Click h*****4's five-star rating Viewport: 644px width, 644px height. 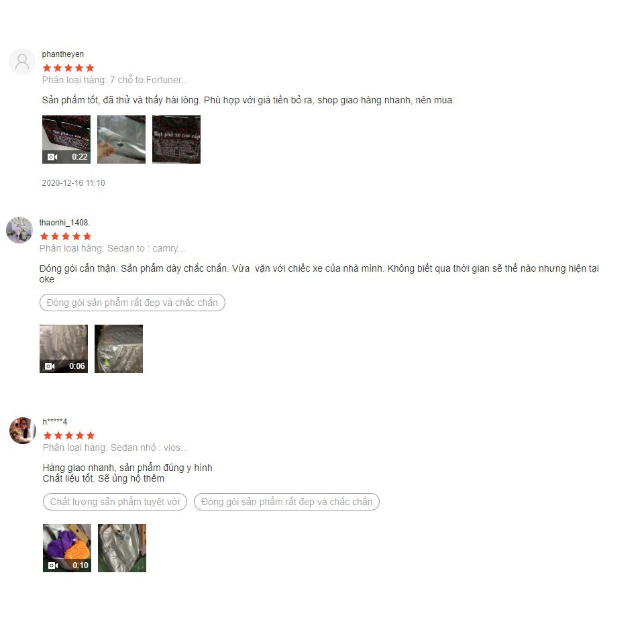[69, 435]
